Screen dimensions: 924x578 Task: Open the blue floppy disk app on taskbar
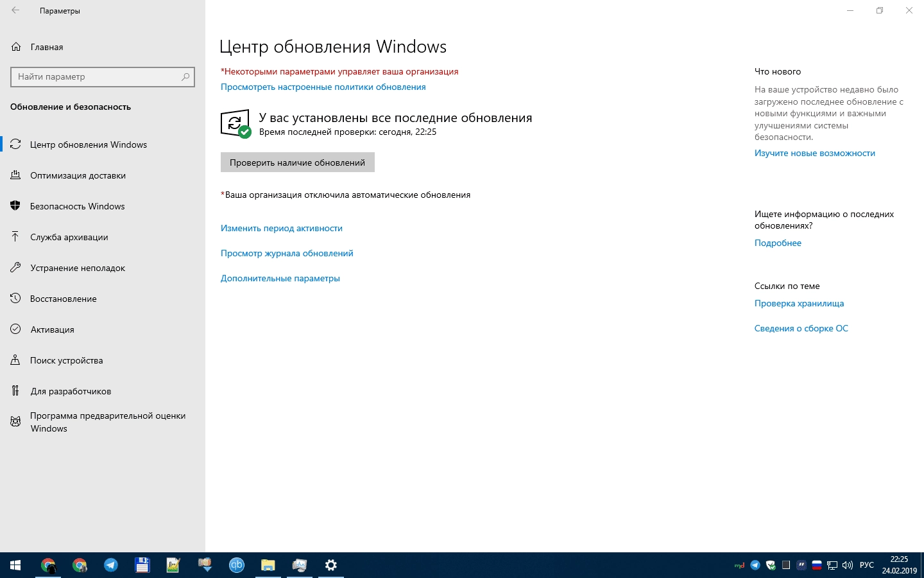click(142, 565)
